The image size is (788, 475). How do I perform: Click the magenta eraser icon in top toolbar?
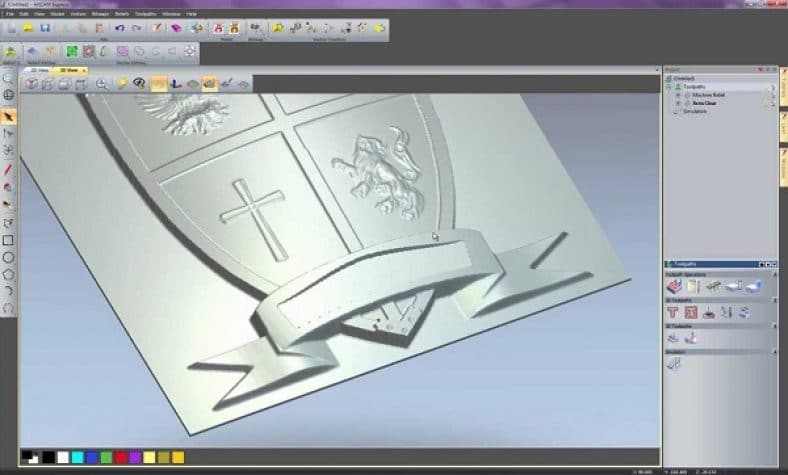click(176, 28)
